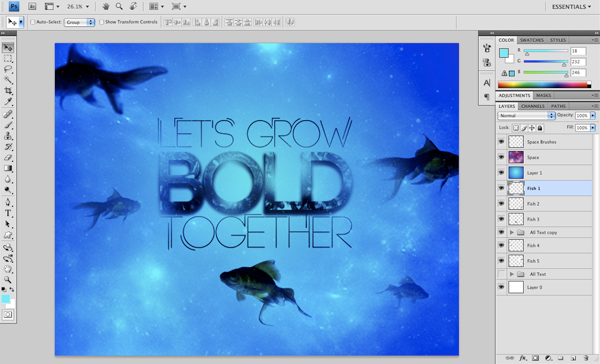Select the Custom Shape tool

tap(8, 235)
